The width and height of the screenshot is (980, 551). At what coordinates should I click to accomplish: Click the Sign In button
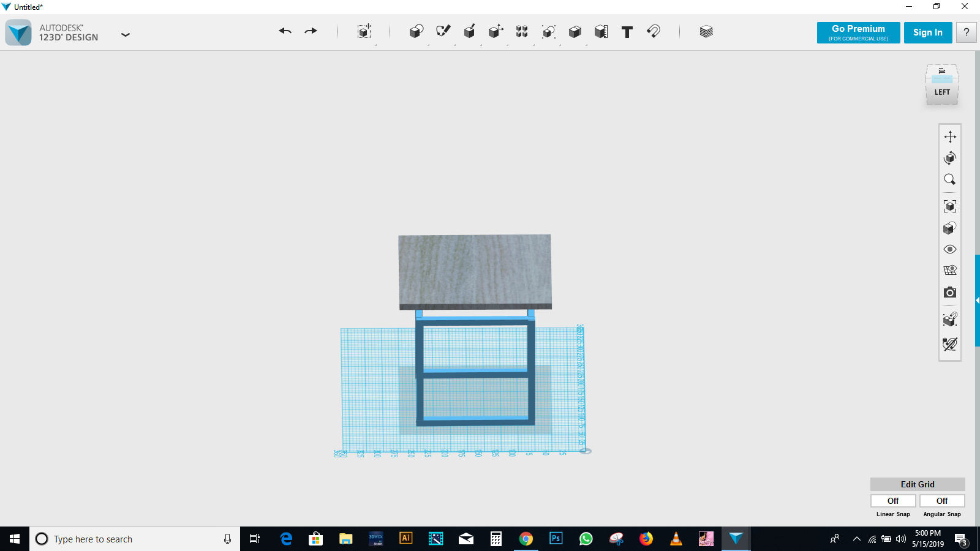[x=927, y=32]
